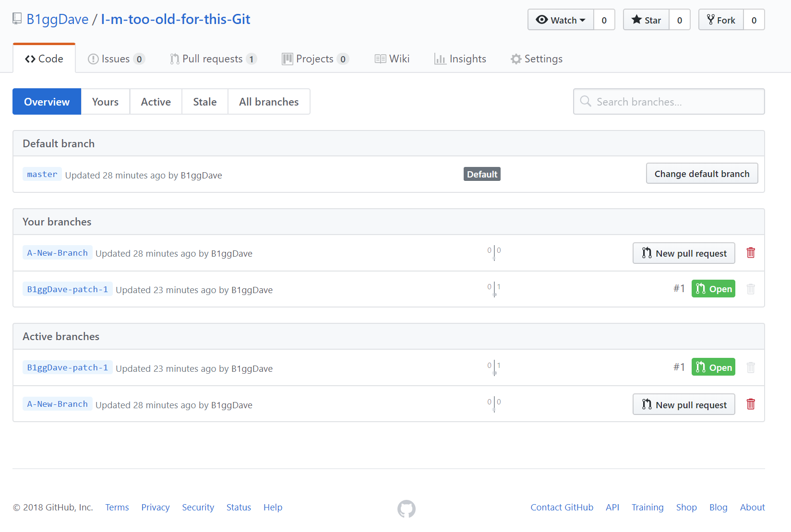Click the GitHub Octocat logo in the footer
Screen dimensions: 791x532
pyautogui.click(x=407, y=508)
